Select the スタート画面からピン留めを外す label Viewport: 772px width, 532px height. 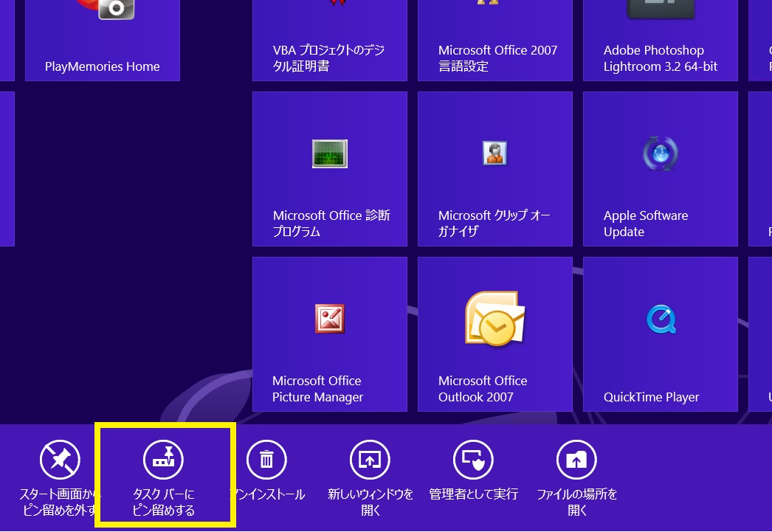(59, 502)
